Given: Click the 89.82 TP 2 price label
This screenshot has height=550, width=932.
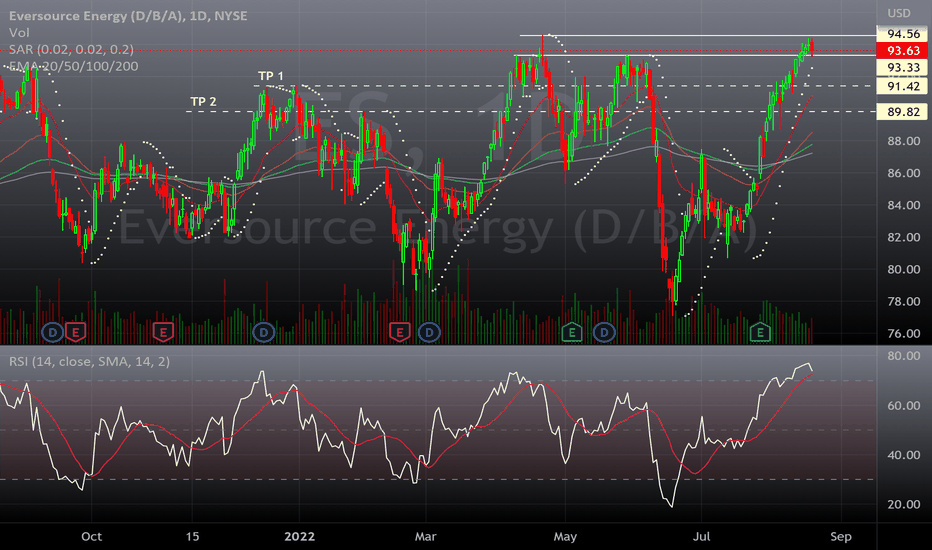Looking at the screenshot, I should tap(902, 112).
